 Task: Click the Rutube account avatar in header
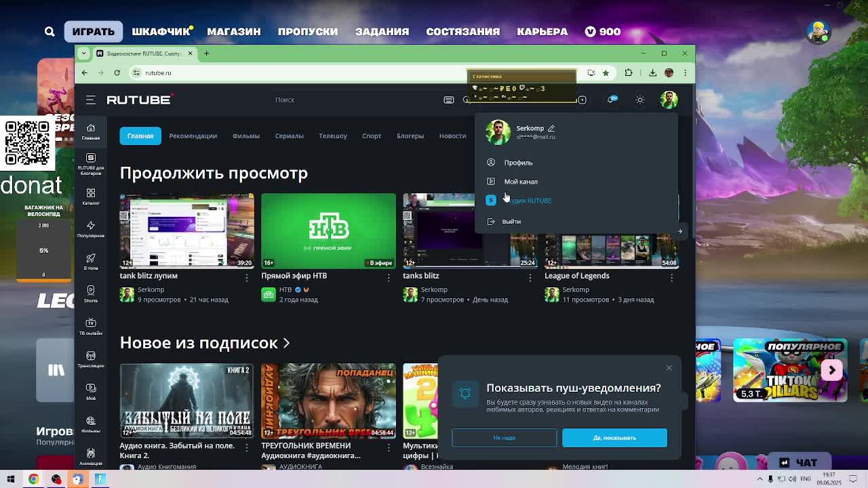click(x=669, y=100)
